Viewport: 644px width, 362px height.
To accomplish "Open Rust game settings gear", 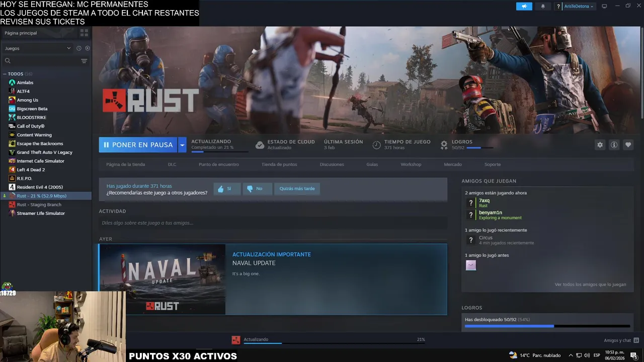I will click(600, 145).
